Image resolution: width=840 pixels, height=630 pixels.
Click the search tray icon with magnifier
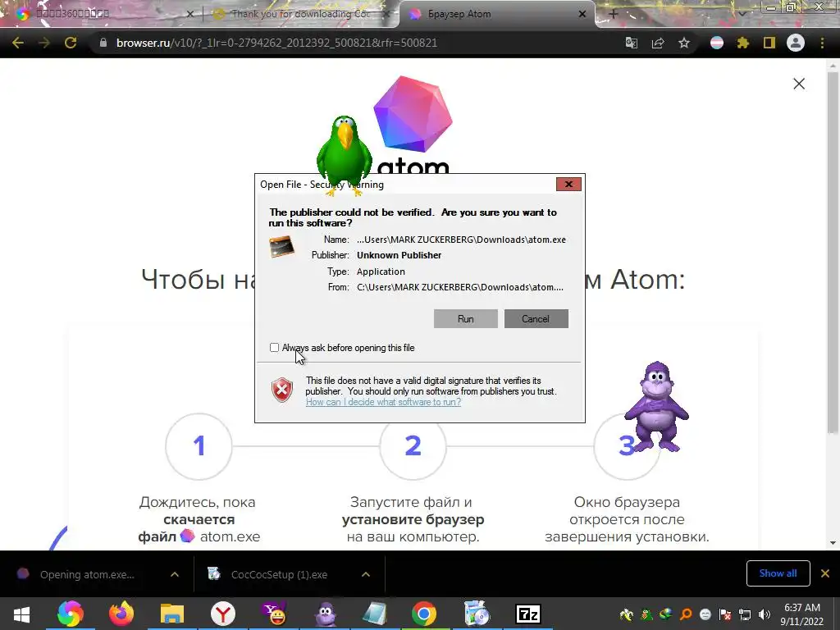click(686, 614)
